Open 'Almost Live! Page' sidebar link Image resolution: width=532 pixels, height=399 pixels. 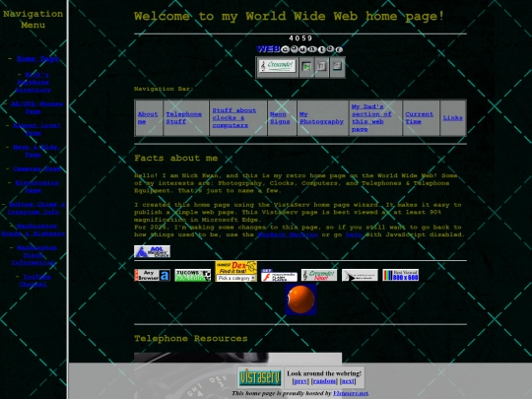(x=36, y=129)
